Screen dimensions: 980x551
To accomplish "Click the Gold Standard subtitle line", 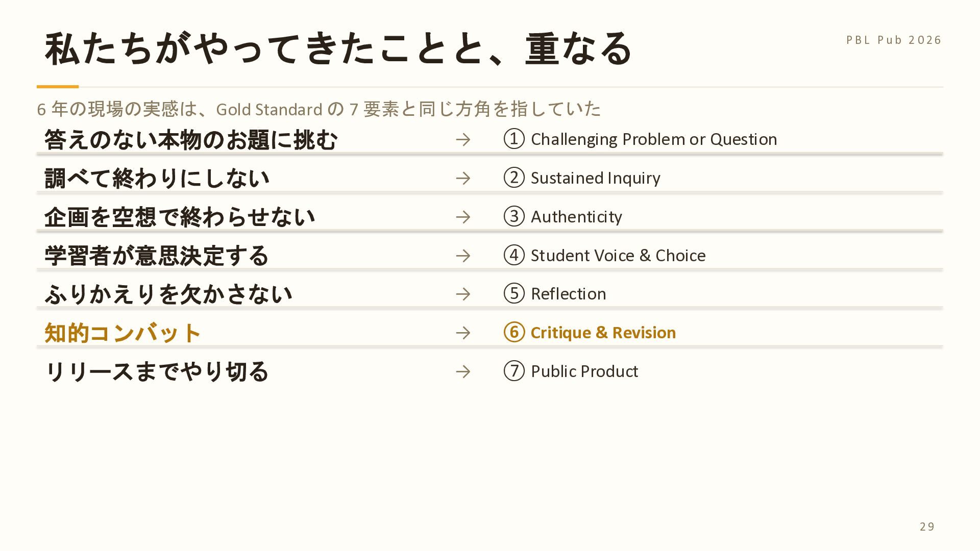I will click(x=319, y=109).
